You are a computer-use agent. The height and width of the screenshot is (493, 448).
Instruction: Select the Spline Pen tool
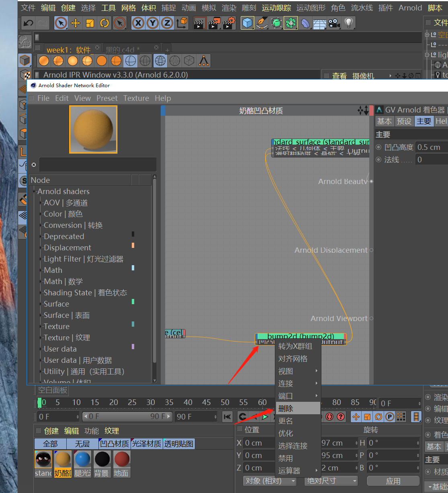[x=262, y=23]
